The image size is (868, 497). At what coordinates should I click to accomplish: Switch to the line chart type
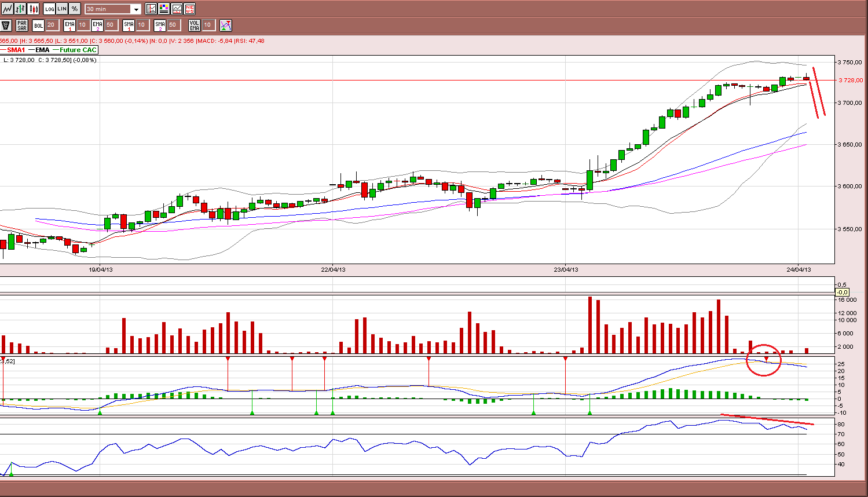point(7,9)
